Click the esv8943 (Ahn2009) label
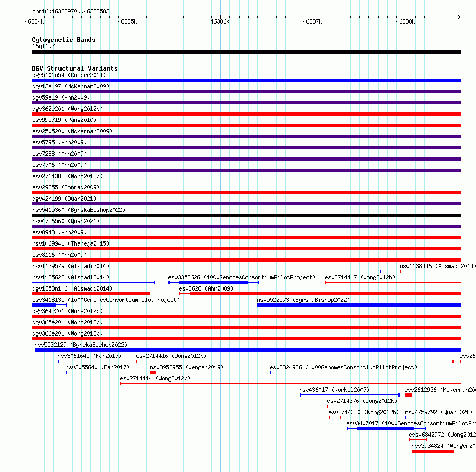The height and width of the screenshot is (472, 476). click(59, 232)
